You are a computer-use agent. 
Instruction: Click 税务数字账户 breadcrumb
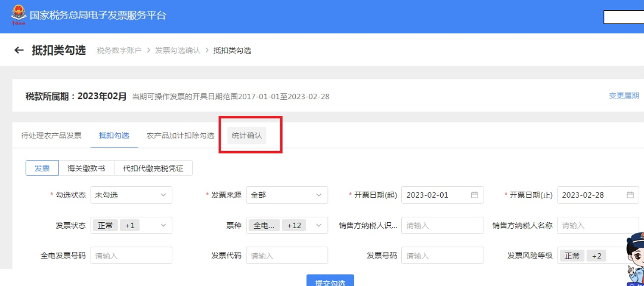point(119,51)
